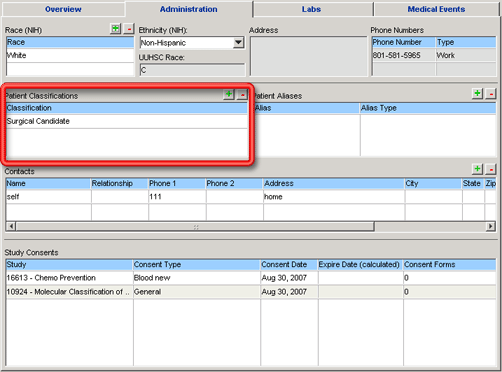
Task: Click the Classification column header
Action: click(x=127, y=108)
